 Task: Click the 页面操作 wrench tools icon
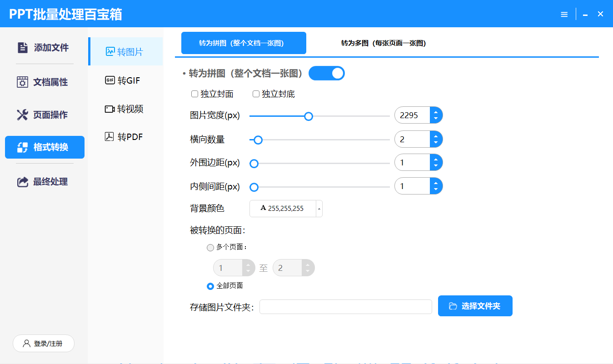[x=22, y=115]
